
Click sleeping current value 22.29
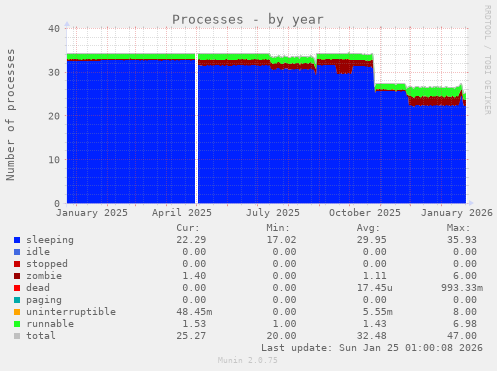191,240
